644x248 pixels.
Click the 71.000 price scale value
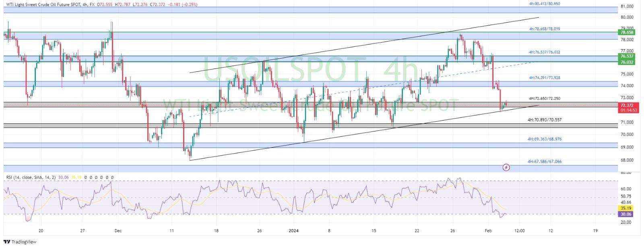tap(627, 122)
